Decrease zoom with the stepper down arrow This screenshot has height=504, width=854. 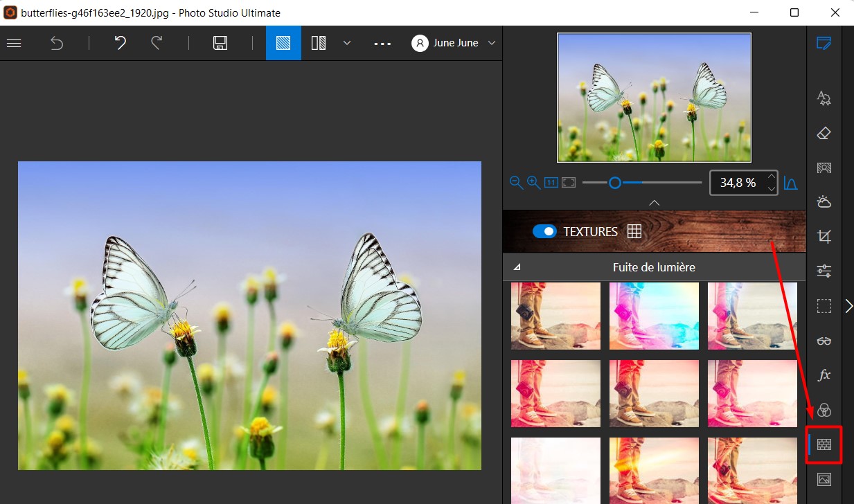coord(771,188)
